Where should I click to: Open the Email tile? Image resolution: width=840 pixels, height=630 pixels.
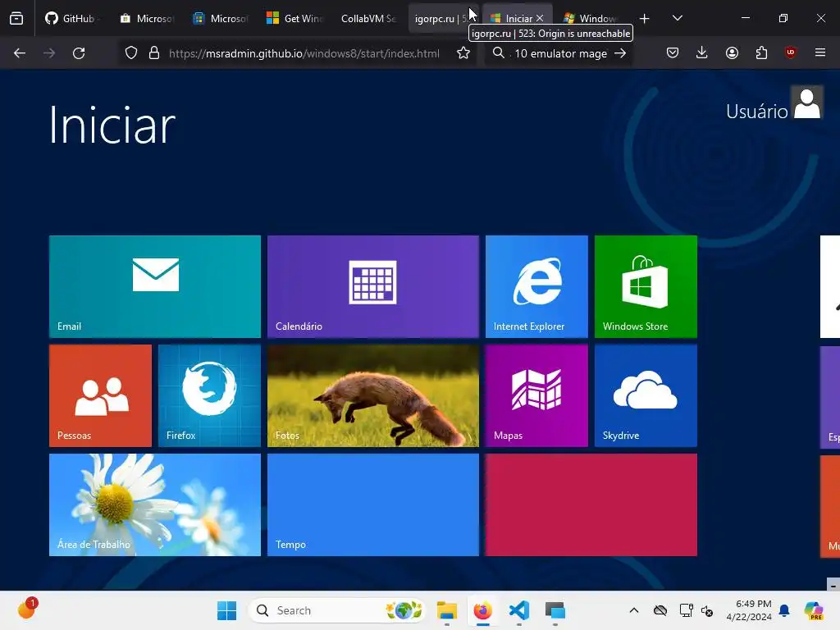[155, 286]
